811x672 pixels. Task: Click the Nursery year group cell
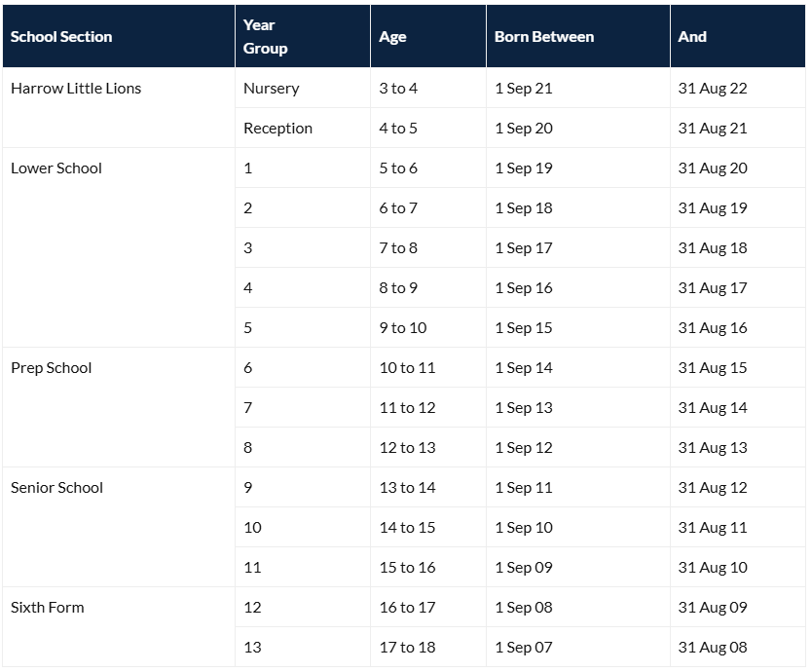click(272, 89)
